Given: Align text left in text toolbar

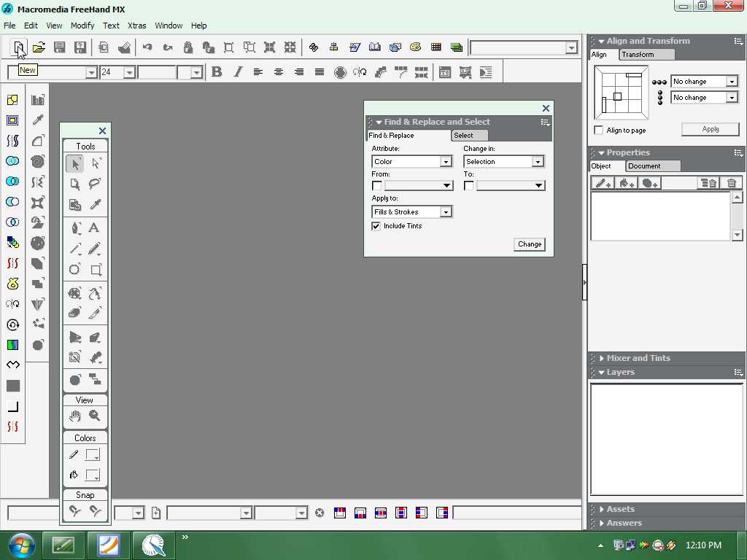Looking at the screenshot, I should pos(258,72).
